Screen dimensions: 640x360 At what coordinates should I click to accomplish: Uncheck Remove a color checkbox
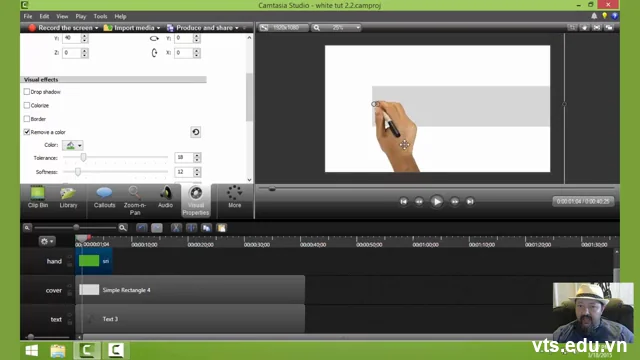27,132
